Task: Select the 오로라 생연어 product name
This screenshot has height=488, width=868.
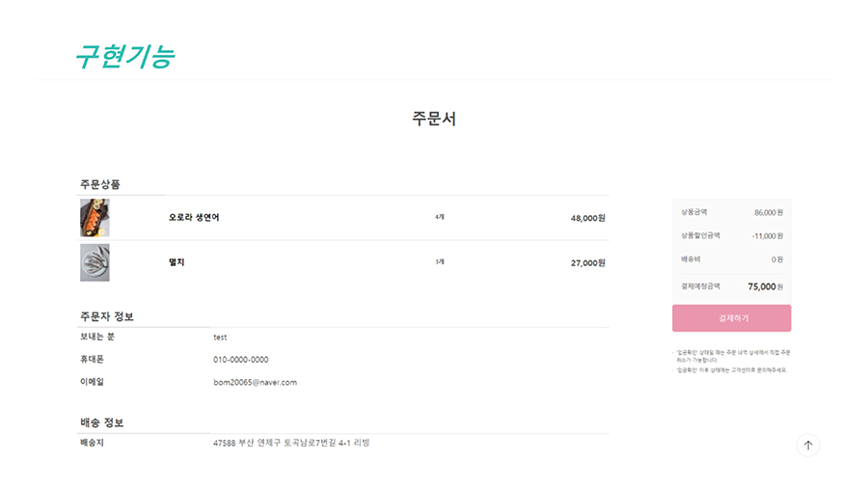Action: 194,217
